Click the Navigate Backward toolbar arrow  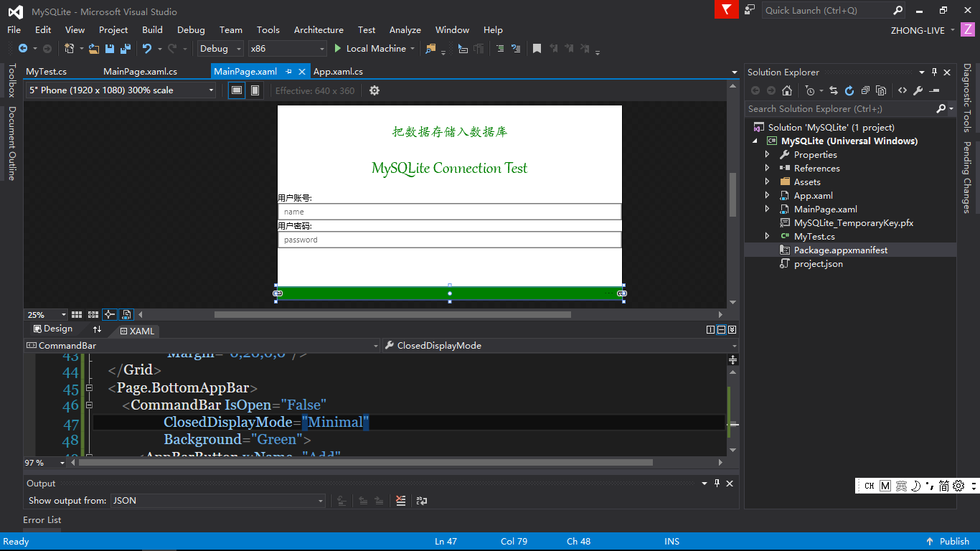coord(23,49)
